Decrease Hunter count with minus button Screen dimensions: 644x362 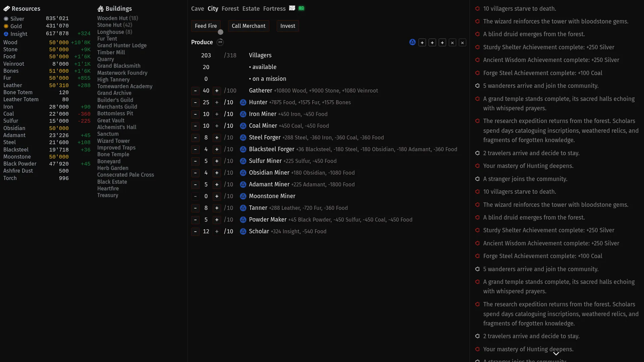(x=195, y=102)
